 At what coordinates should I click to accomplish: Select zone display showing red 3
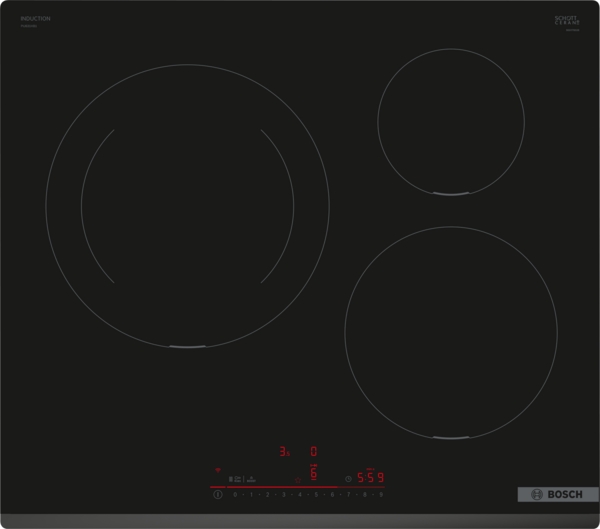[284, 451]
